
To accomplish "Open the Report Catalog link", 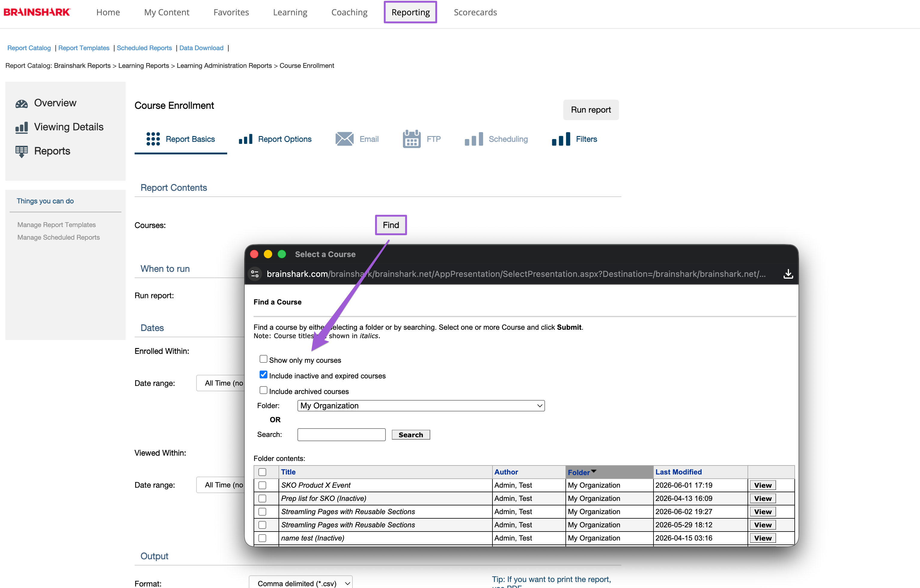I will pos(29,48).
